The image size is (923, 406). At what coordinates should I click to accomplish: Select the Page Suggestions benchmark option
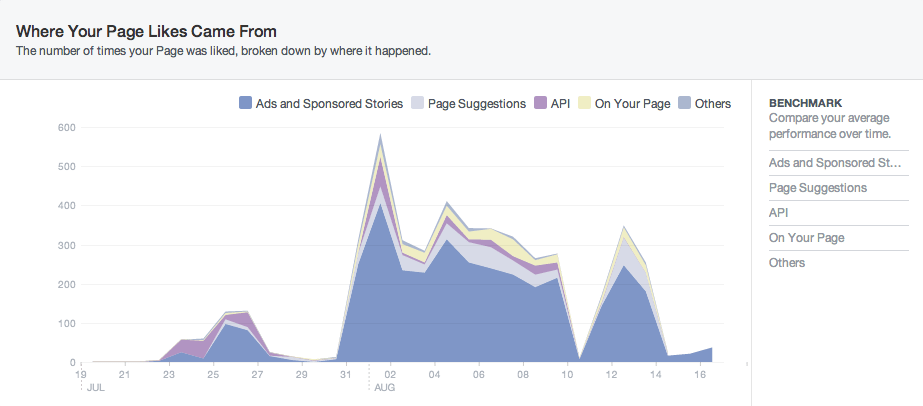click(x=818, y=188)
